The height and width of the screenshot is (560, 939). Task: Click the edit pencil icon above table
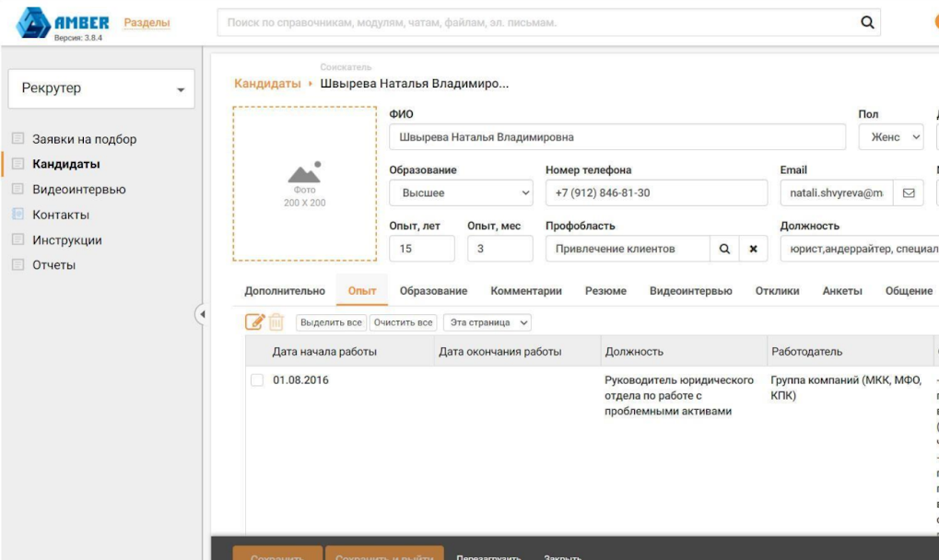(x=254, y=321)
